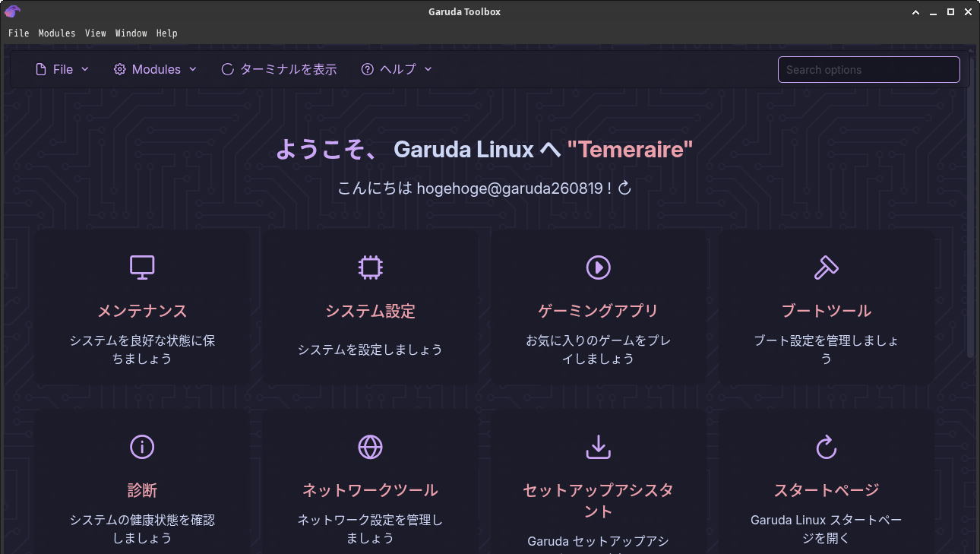This screenshot has width=980, height=554.
Task: Open the ネットワークツール module title
Action: [370, 490]
